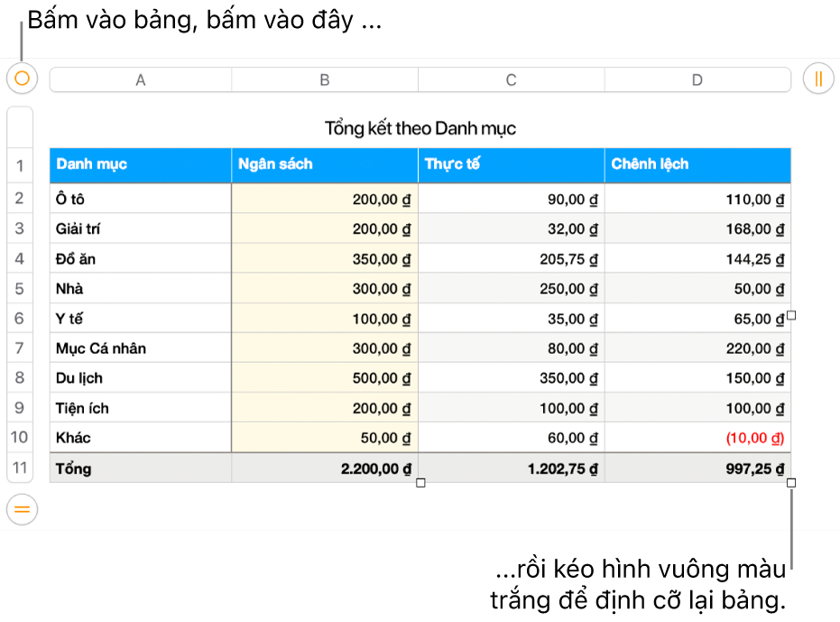Select column B header
Viewport: 840px width, 622px height.
325,80
